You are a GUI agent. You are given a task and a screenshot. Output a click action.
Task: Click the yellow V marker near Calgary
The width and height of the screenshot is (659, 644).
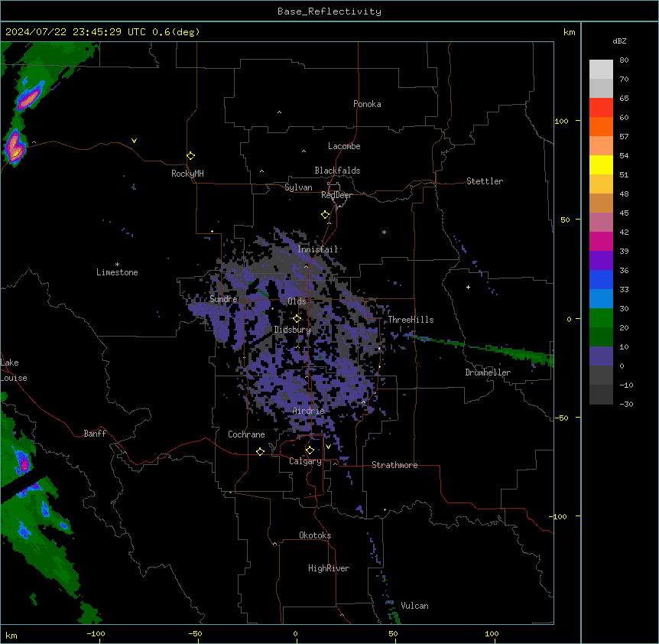(328, 447)
